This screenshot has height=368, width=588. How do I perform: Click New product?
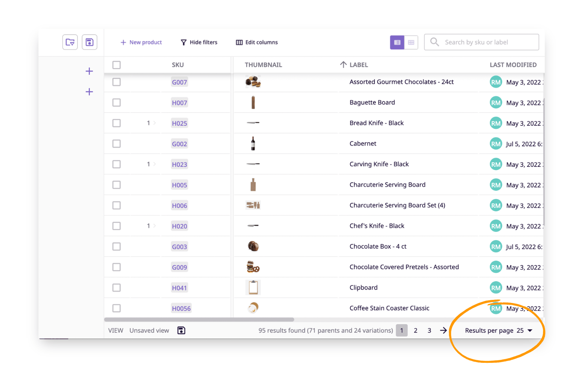(x=141, y=42)
